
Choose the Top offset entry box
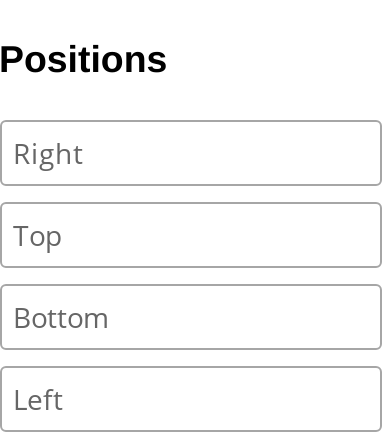coord(191,235)
